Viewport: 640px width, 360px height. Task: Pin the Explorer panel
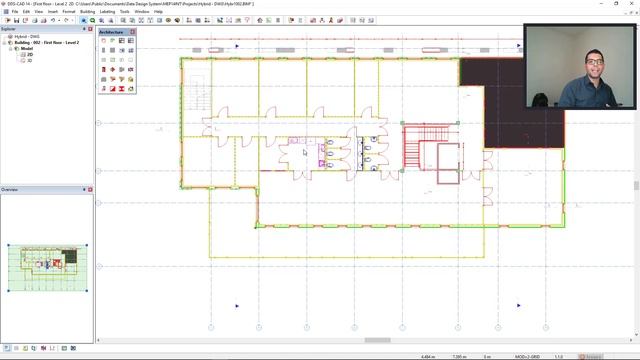click(x=84, y=29)
